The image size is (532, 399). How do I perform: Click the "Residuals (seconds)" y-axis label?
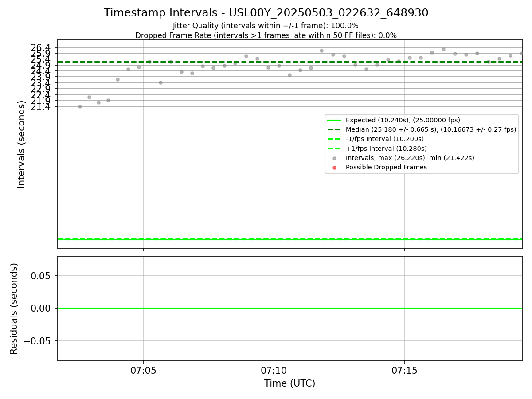tap(14, 309)
